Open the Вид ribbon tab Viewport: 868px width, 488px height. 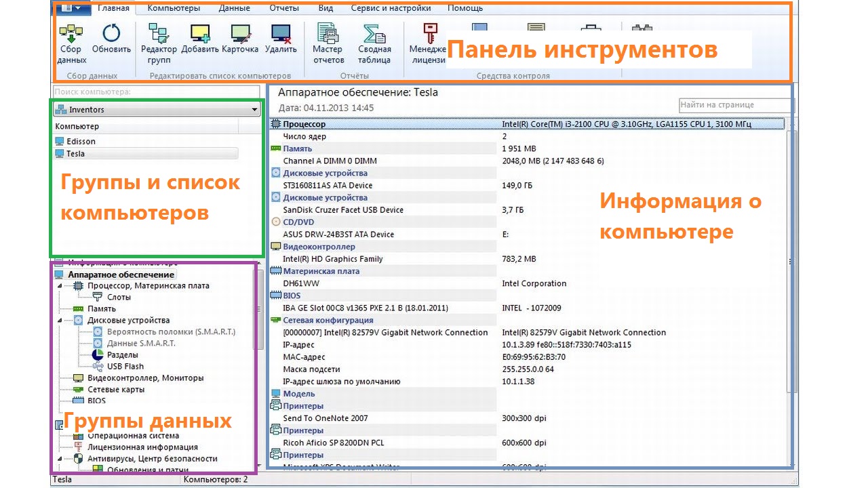(325, 8)
